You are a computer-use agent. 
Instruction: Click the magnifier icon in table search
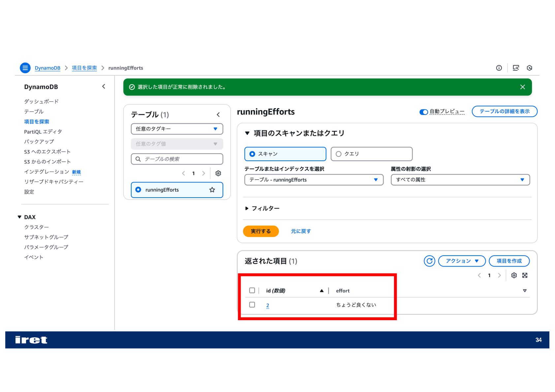tap(138, 159)
